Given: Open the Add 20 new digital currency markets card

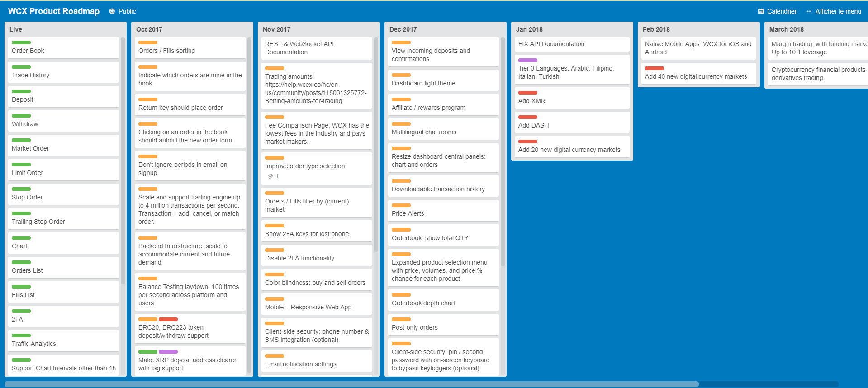Looking at the screenshot, I should click(x=572, y=147).
